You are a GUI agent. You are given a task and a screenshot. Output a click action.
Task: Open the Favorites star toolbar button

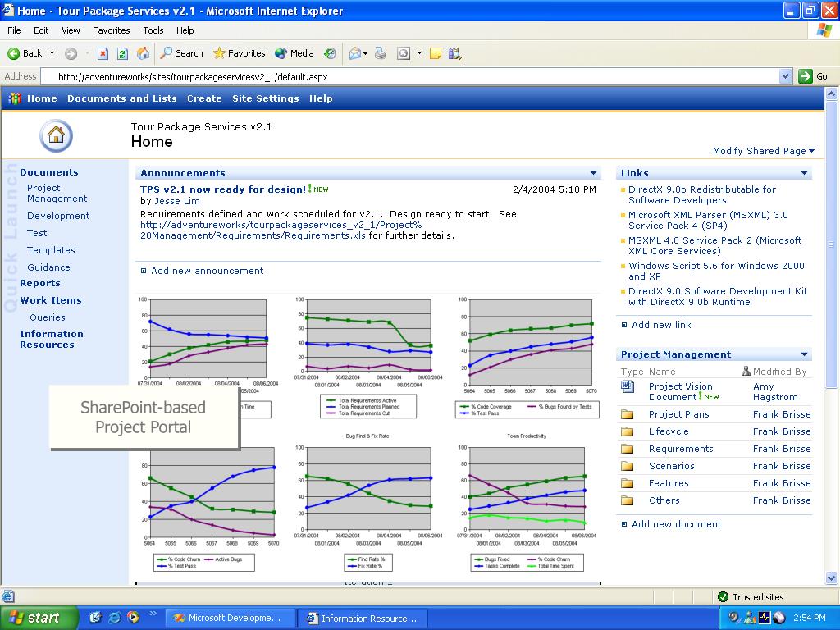(x=239, y=53)
